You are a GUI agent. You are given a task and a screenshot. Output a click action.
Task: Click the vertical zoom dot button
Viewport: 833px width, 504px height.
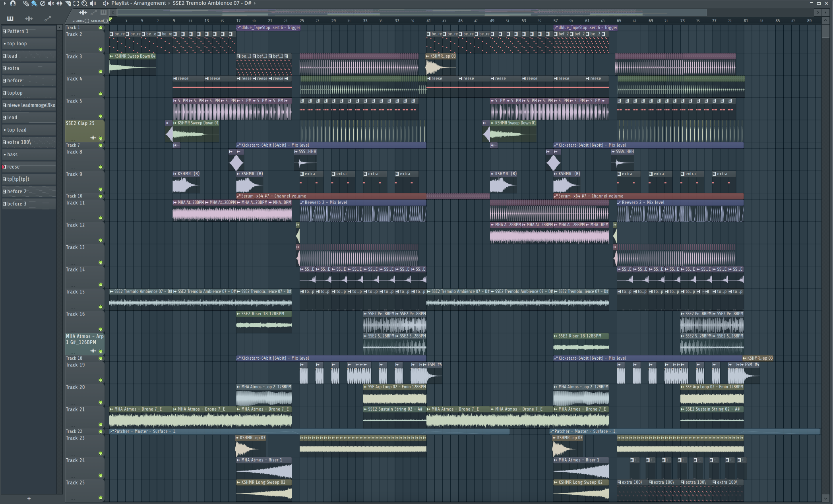tap(826, 12)
